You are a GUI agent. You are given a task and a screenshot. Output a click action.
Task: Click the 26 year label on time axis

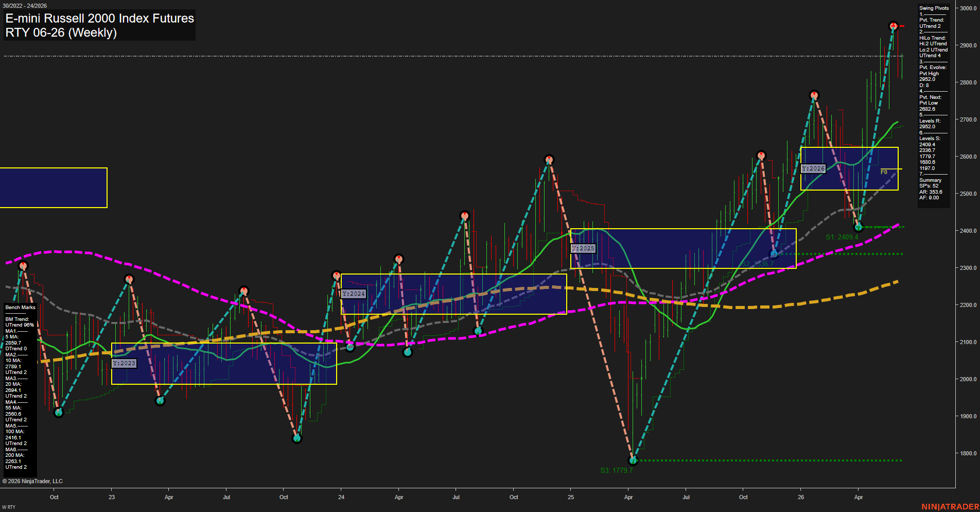(801, 497)
